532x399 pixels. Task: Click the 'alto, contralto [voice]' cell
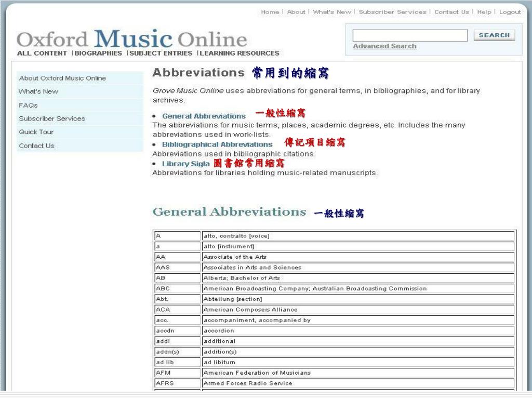tap(358, 236)
